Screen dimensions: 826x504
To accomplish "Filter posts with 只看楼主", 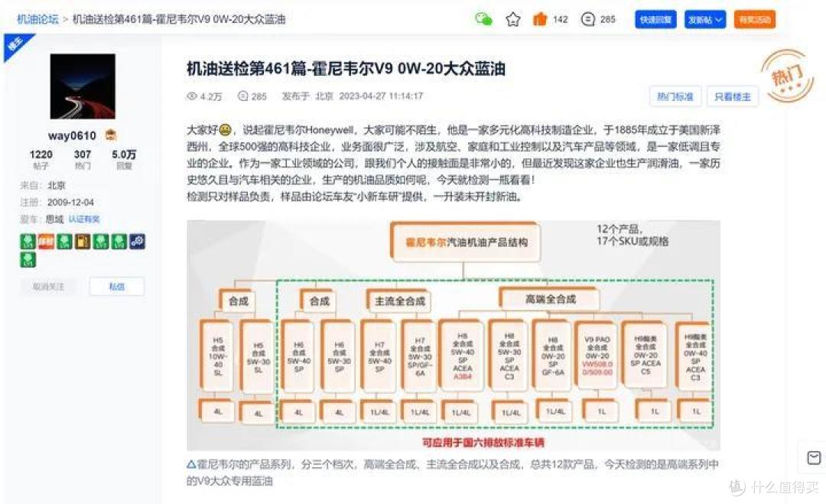I will click(732, 96).
